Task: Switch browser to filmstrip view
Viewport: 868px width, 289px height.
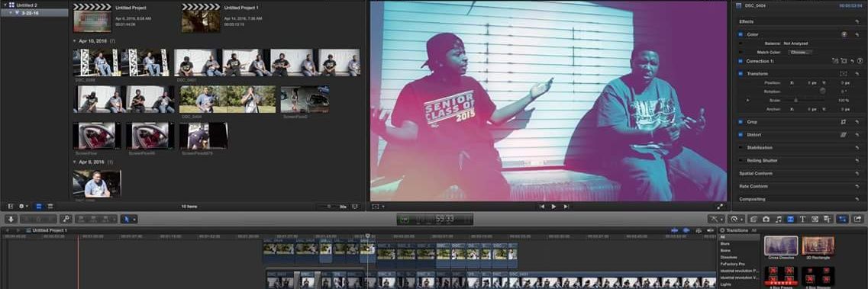Action: coord(39,207)
